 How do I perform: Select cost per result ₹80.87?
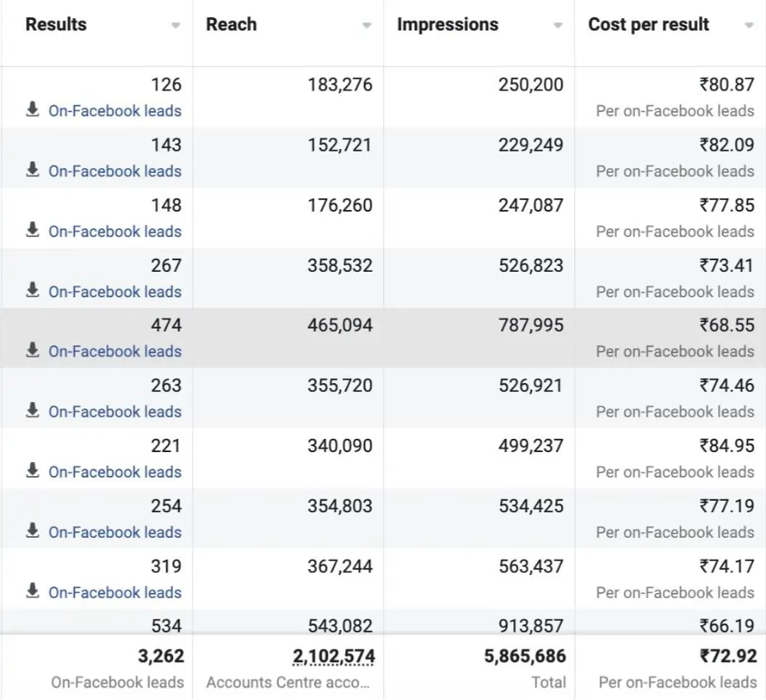[x=727, y=85]
